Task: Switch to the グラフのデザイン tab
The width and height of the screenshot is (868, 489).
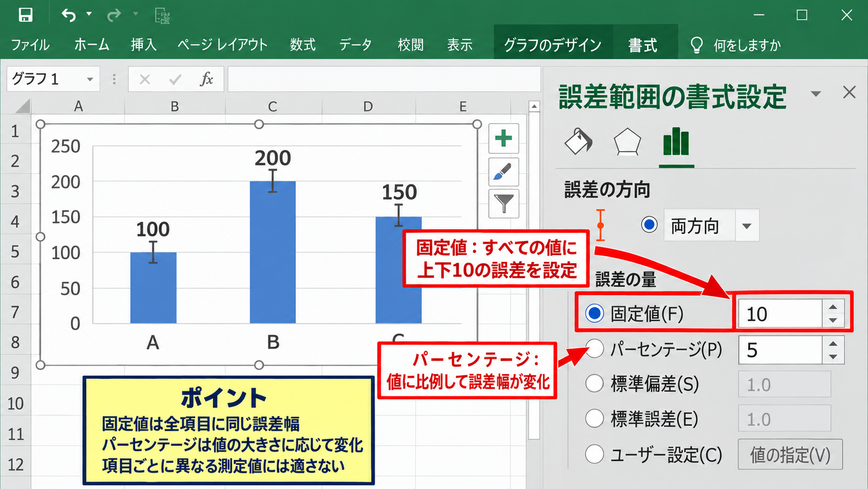Action: point(553,45)
